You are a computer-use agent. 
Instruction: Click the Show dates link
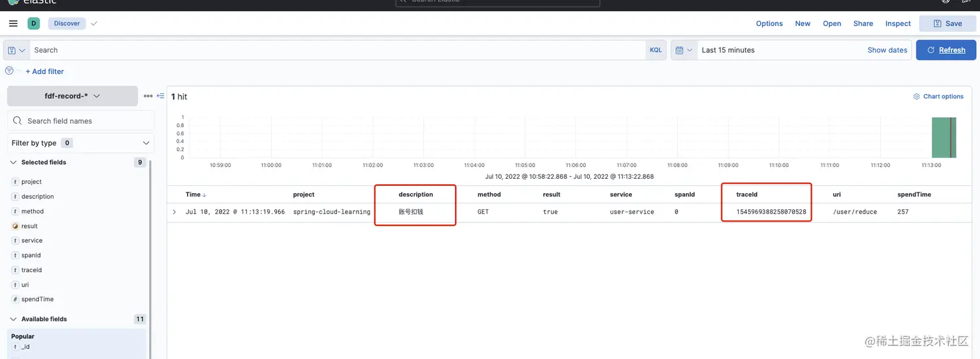[887, 50]
